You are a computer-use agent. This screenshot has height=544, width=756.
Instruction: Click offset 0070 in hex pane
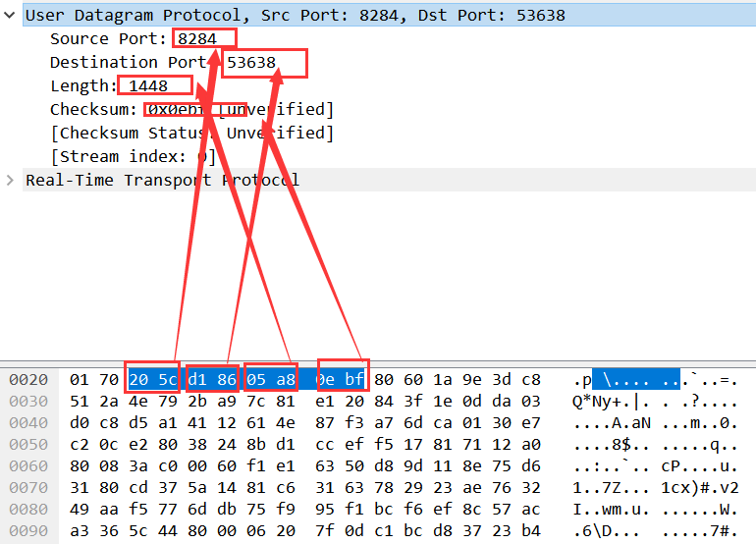(x=28, y=488)
